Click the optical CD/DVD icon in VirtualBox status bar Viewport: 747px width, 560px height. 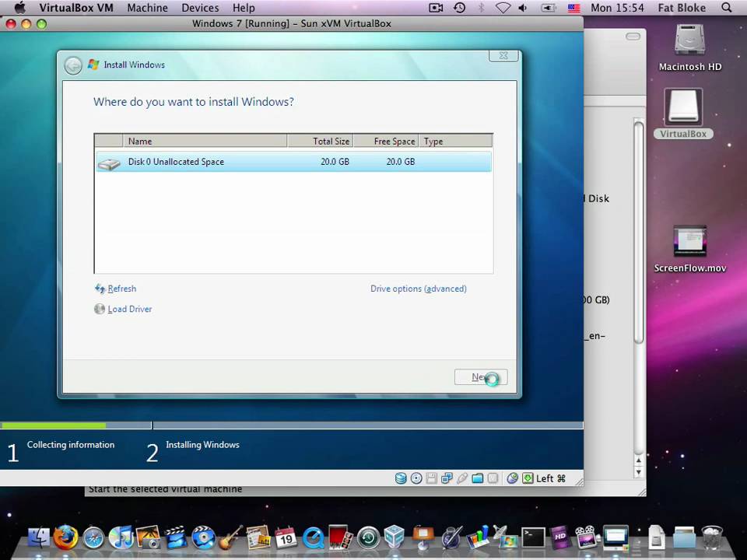click(416, 478)
